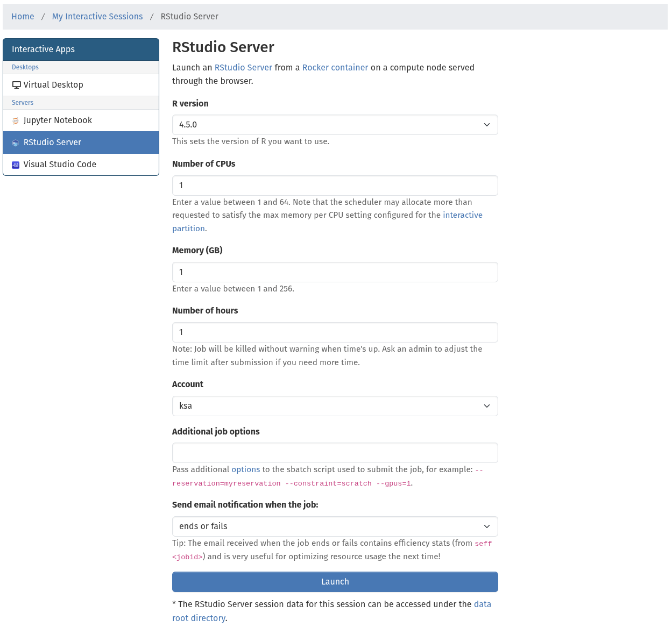This screenshot has height=627, width=672.
Task: Select RStudio Server in sidebar
Action: 81,142
